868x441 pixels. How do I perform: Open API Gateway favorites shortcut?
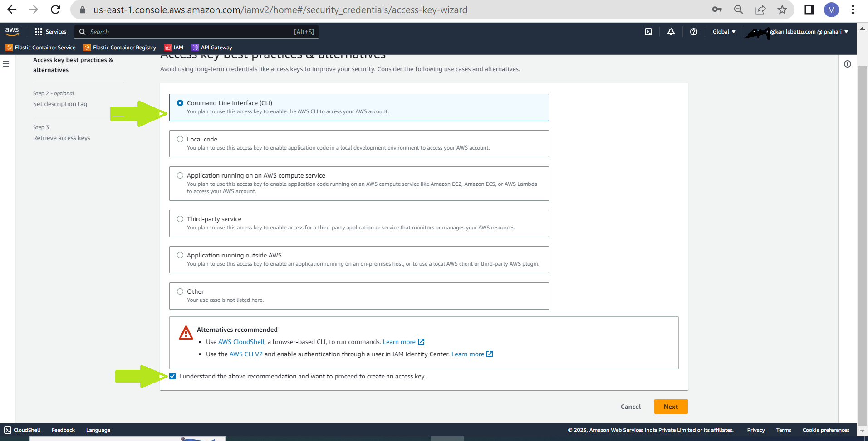[212, 47]
